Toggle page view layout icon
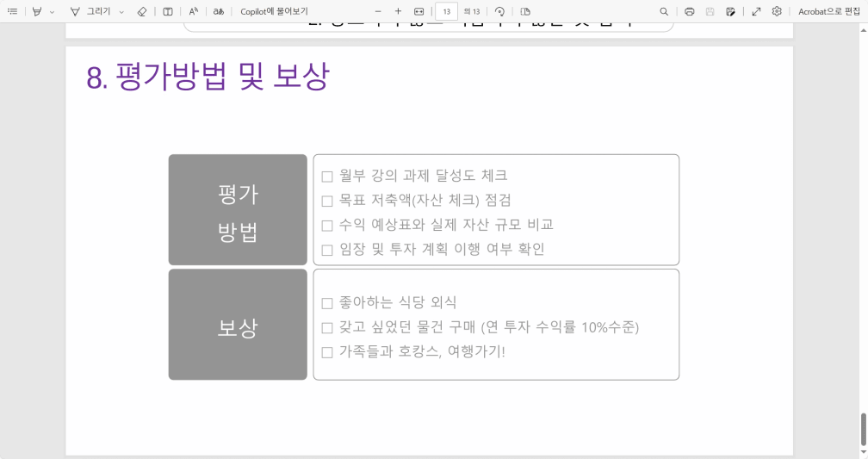Screen dimensions: 868x459 coord(525,11)
